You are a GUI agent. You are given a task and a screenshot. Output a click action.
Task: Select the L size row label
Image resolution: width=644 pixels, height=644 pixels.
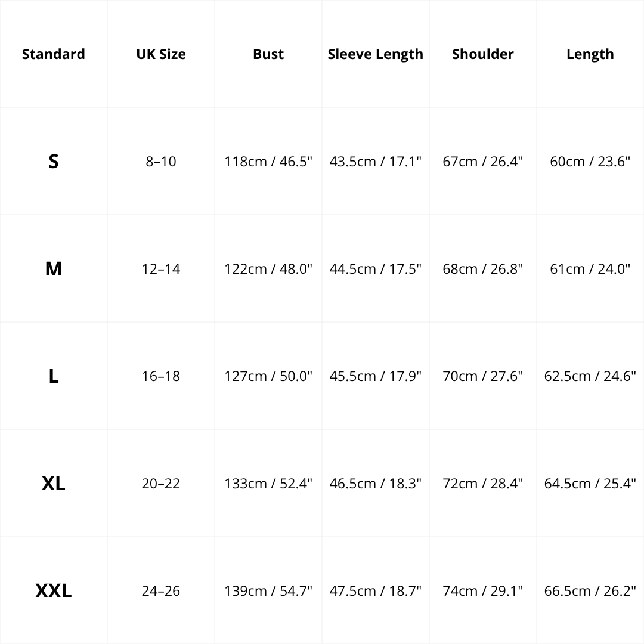pyautogui.click(x=54, y=376)
